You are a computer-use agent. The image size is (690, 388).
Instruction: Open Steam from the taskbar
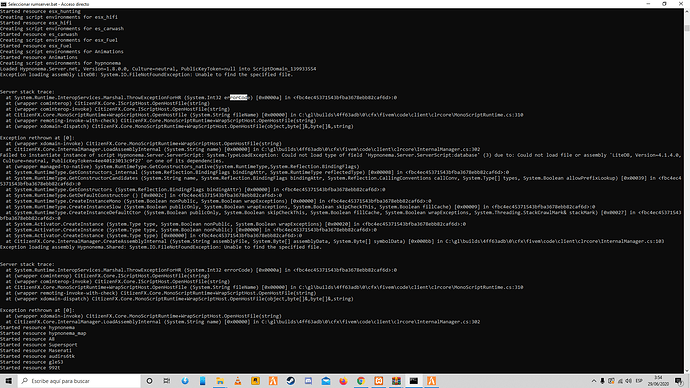[290, 381]
